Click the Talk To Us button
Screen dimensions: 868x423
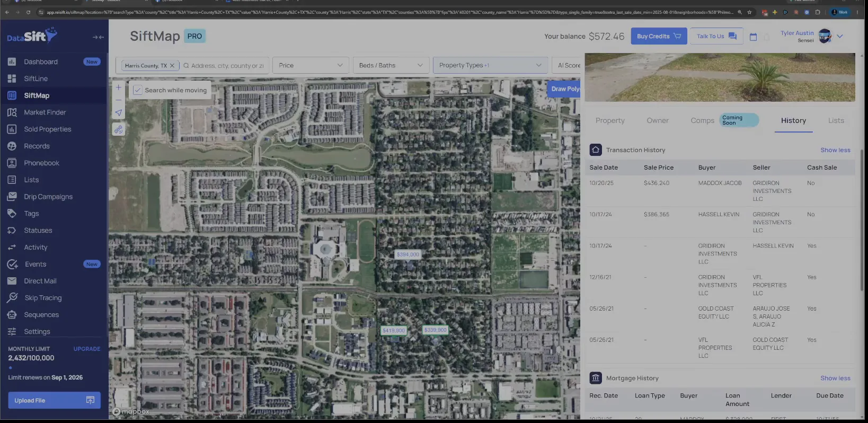click(716, 36)
